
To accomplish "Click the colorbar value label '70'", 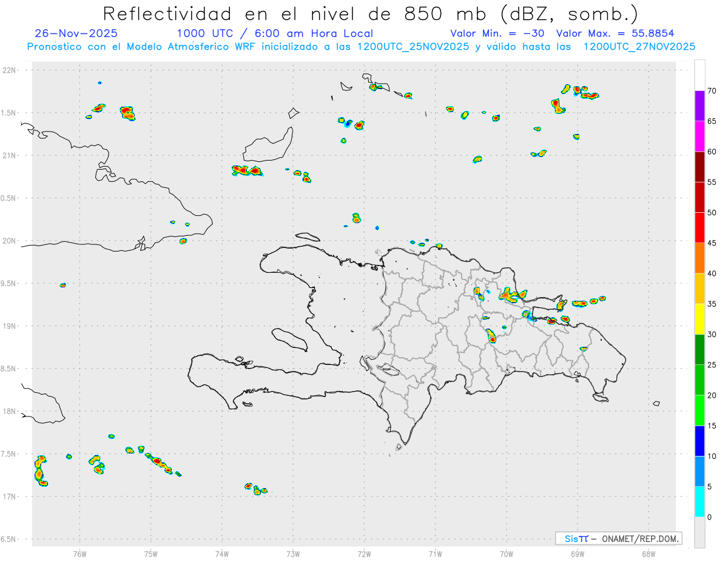I will (712, 91).
